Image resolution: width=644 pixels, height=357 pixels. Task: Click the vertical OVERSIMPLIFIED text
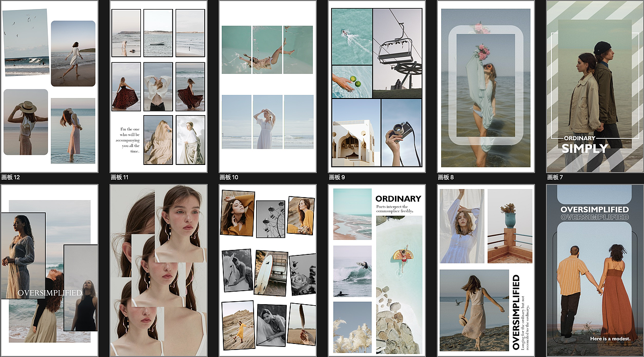click(516, 312)
